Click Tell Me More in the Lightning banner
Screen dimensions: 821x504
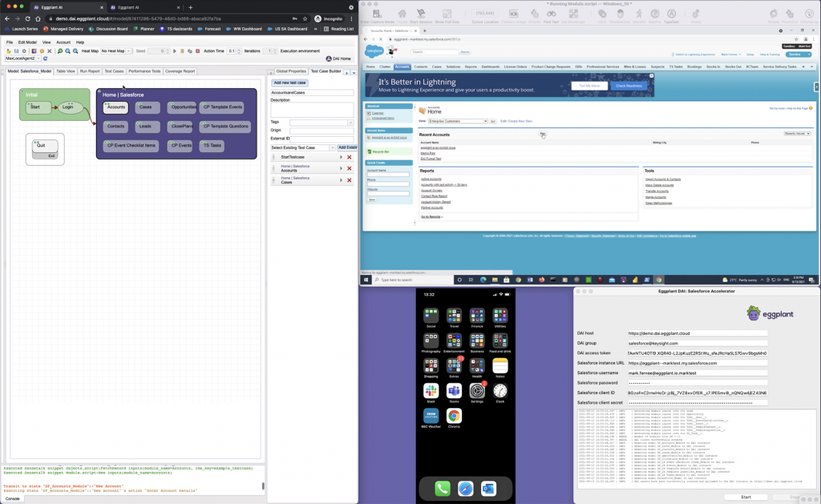(589, 86)
